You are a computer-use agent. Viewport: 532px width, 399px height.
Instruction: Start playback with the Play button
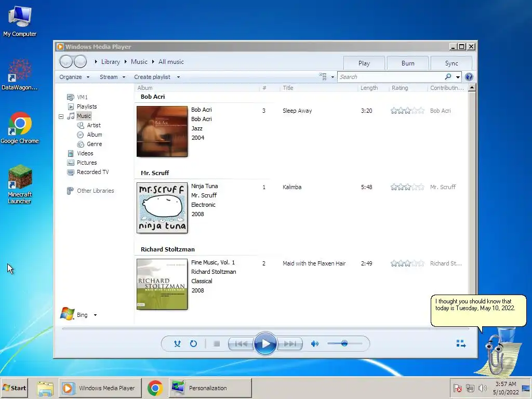coord(265,344)
